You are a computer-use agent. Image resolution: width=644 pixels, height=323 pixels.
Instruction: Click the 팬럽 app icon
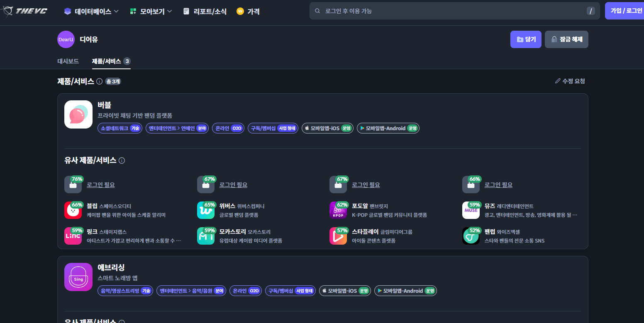click(x=471, y=236)
